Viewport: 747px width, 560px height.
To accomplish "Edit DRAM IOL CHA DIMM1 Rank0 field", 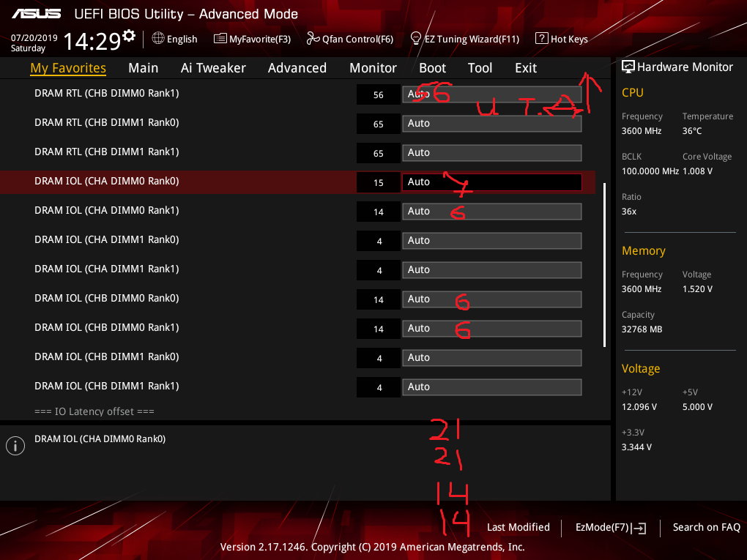I will (491, 241).
